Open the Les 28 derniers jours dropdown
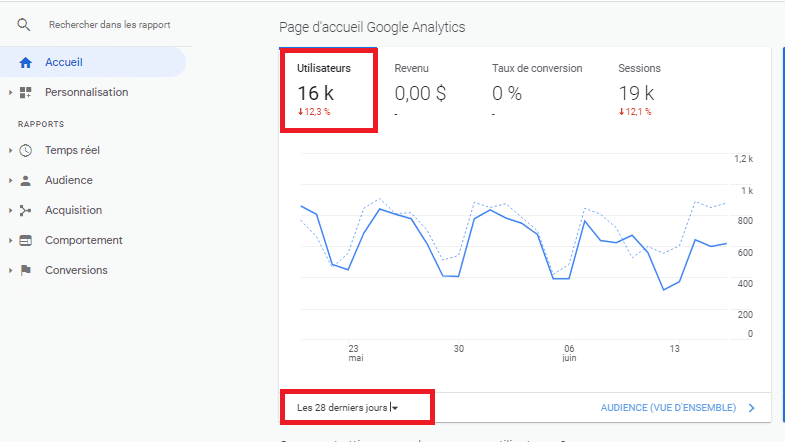Image resolution: width=785 pixels, height=442 pixels. [347, 407]
